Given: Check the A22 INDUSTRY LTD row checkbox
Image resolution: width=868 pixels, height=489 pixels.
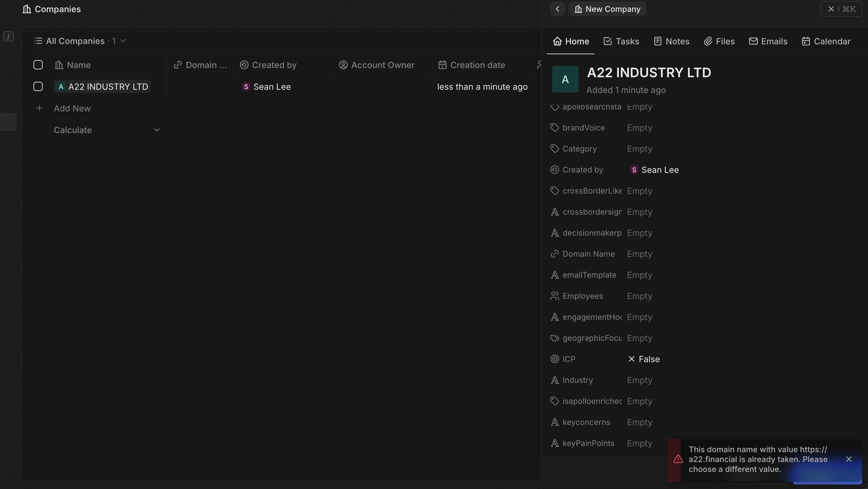Looking at the screenshot, I should coord(38,87).
